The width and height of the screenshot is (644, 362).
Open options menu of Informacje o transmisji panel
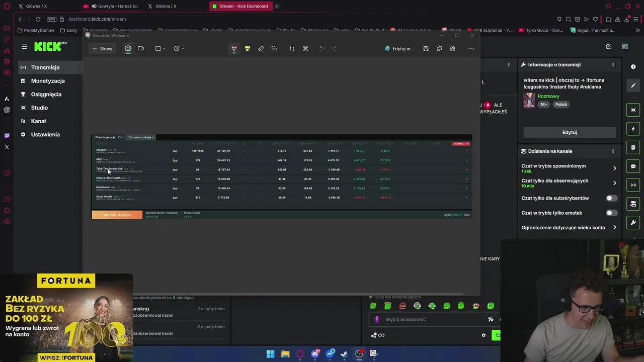coord(613,65)
